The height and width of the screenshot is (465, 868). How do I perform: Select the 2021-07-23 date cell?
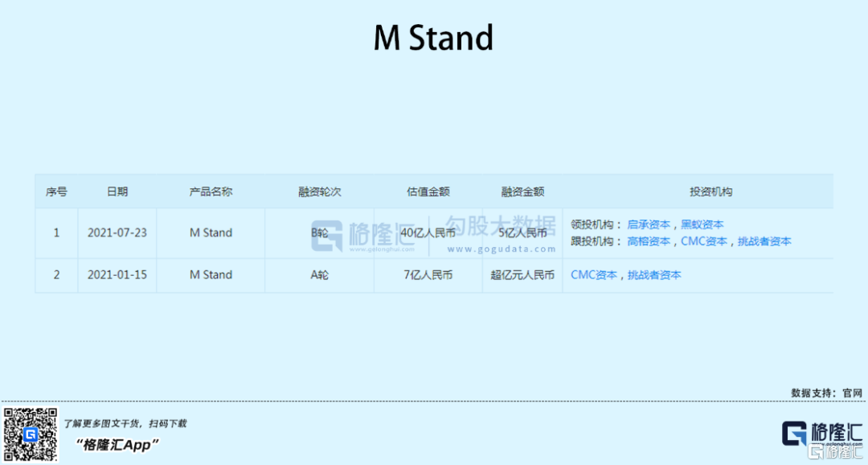tap(117, 233)
